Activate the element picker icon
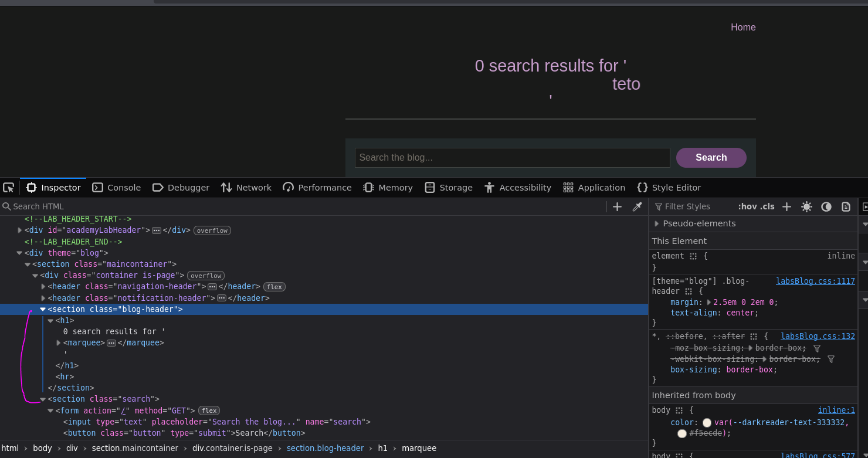Image resolution: width=868 pixels, height=458 pixels. (x=9, y=188)
